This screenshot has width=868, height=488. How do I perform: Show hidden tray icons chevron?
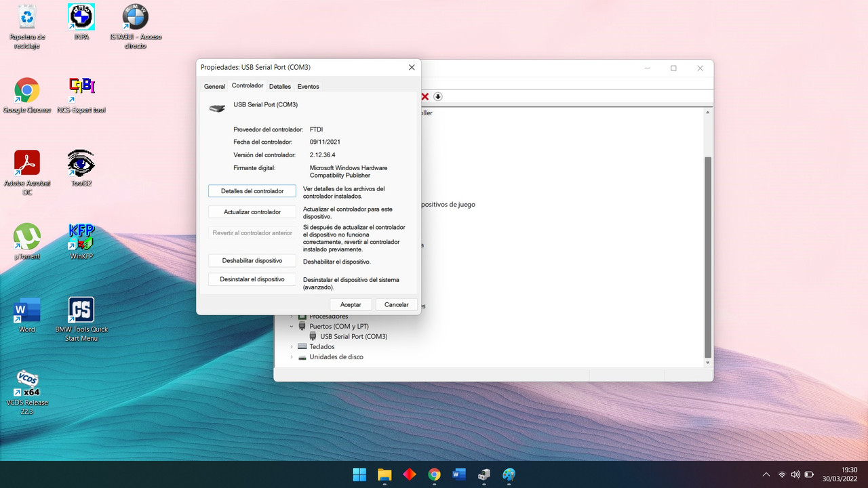pyautogui.click(x=766, y=474)
